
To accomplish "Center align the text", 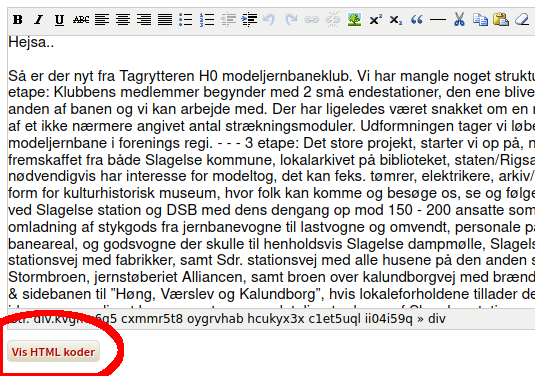I will click(x=123, y=20).
